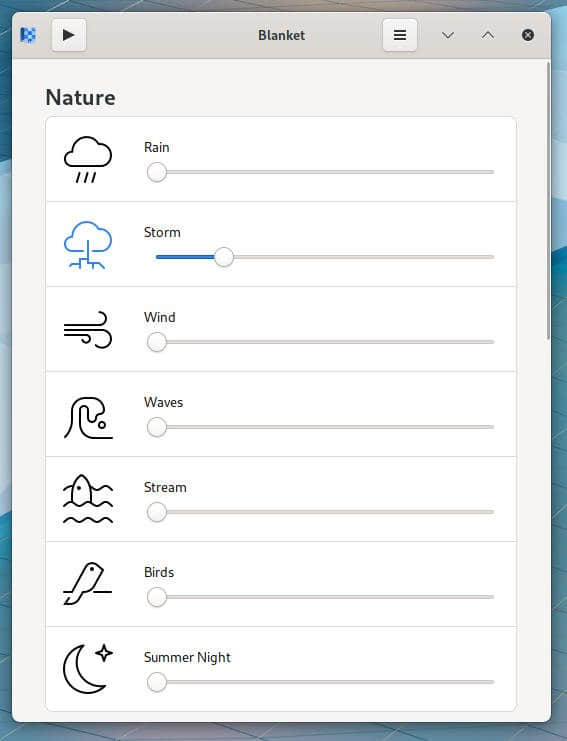The image size is (567, 741).
Task: Open the hamburger main menu
Action: [400, 35]
